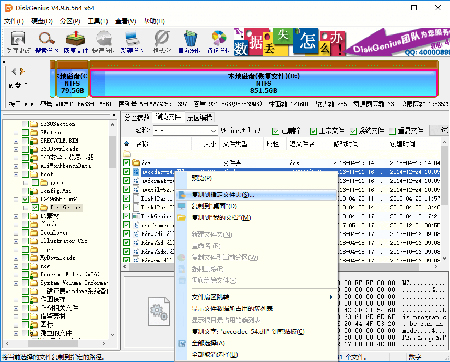Open the Help menu
450x362 pixels.
[154, 21]
